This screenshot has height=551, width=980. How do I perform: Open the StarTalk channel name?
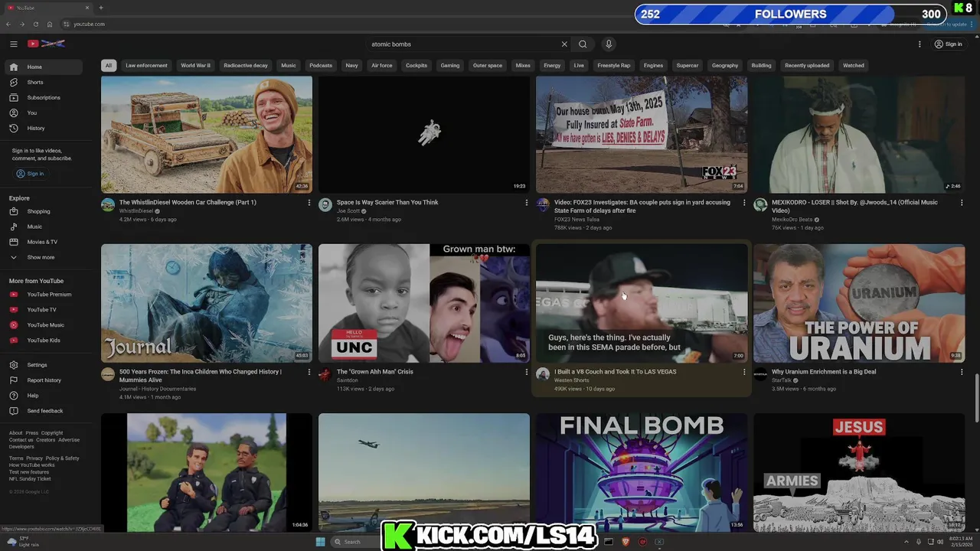(x=782, y=380)
